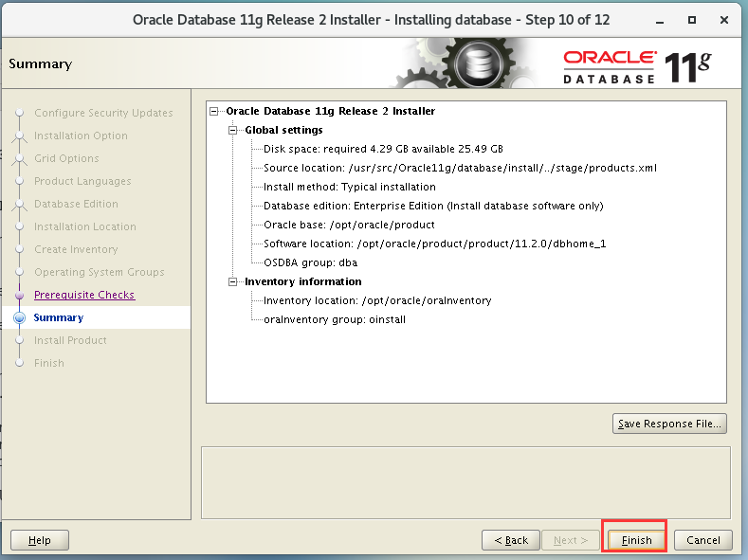Image resolution: width=748 pixels, height=560 pixels.
Task: Collapse the Oracle Database 11g Release 2 Installer node
Action: point(214,112)
